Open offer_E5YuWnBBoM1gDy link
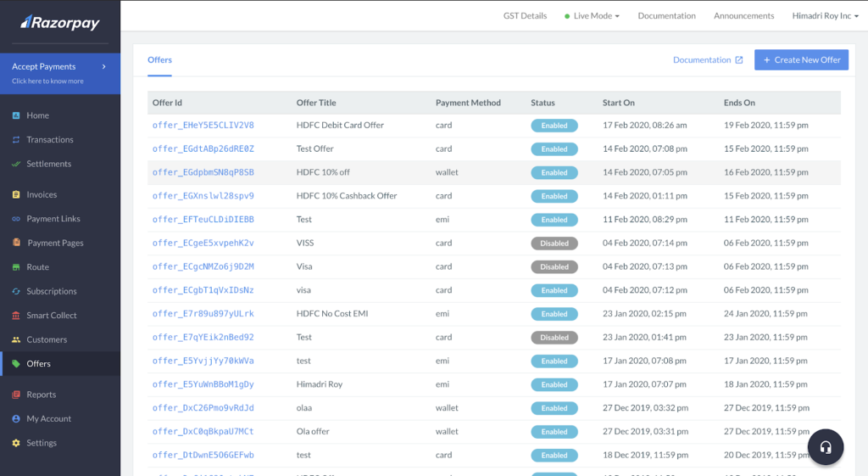 pyautogui.click(x=203, y=384)
